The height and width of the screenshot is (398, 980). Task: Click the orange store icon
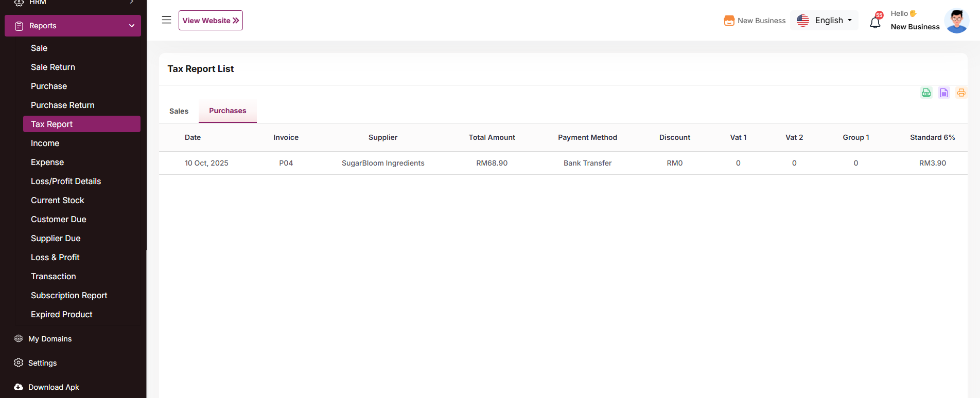click(x=729, y=21)
